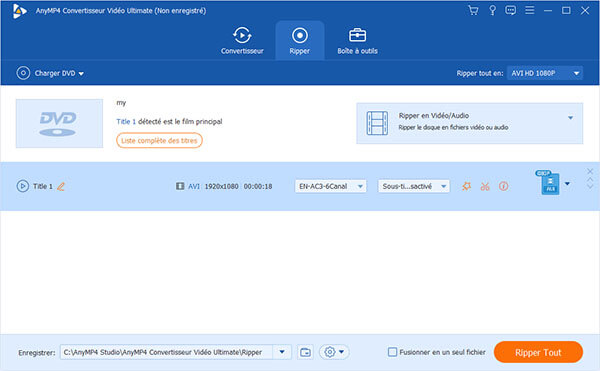Expand the save path dropdown arrow
Screen dimensions: 600x371
coord(282,352)
